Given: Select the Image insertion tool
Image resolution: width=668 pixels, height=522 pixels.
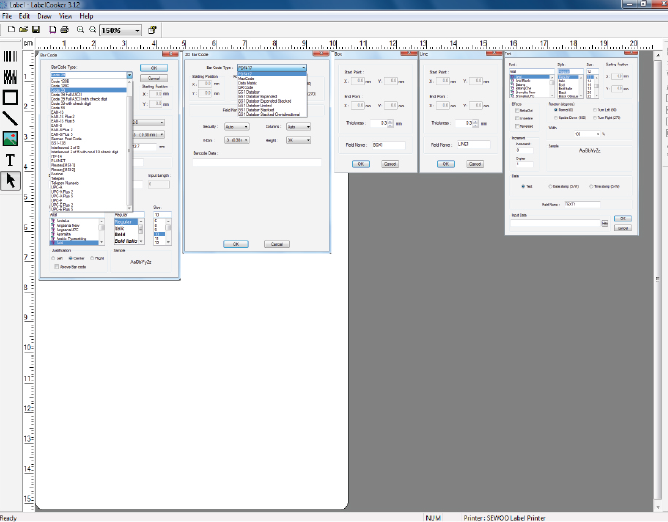Looking at the screenshot, I should coord(10,139).
